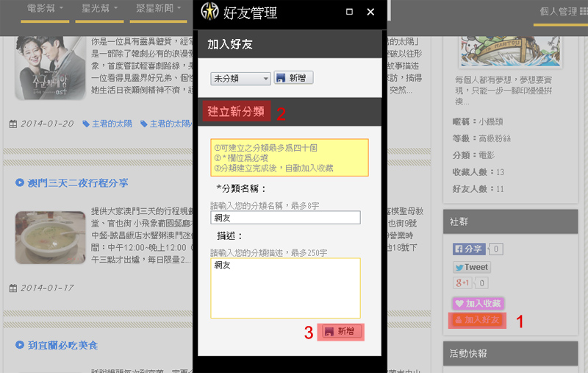588x373 pixels.
Task: Click the 建立新分類 heading
Action: pos(236,111)
